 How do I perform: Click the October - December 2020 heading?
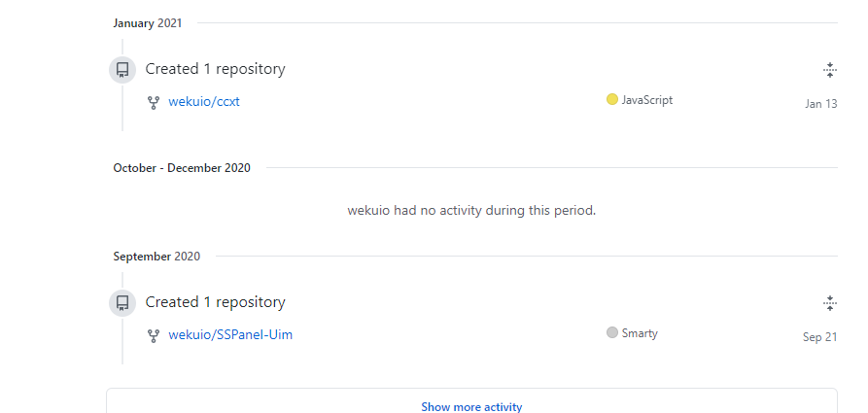click(x=182, y=168)
